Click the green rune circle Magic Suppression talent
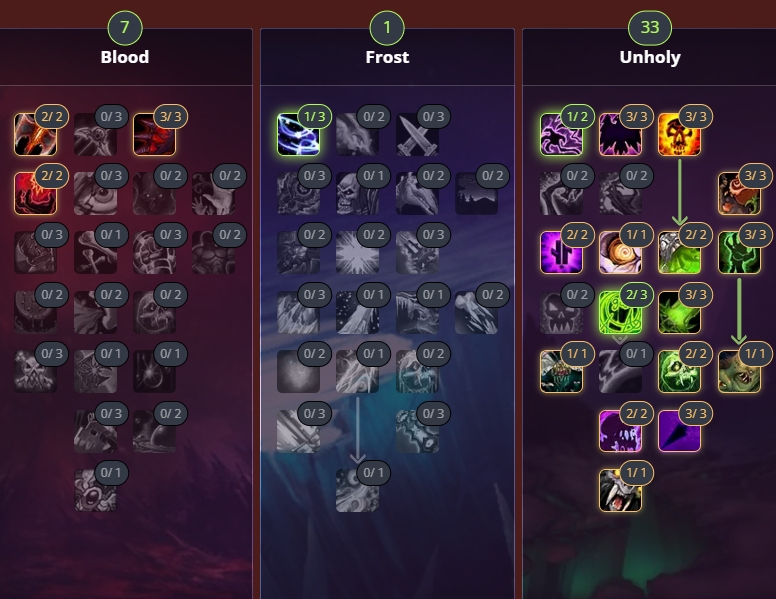 [x=620, y=313]
